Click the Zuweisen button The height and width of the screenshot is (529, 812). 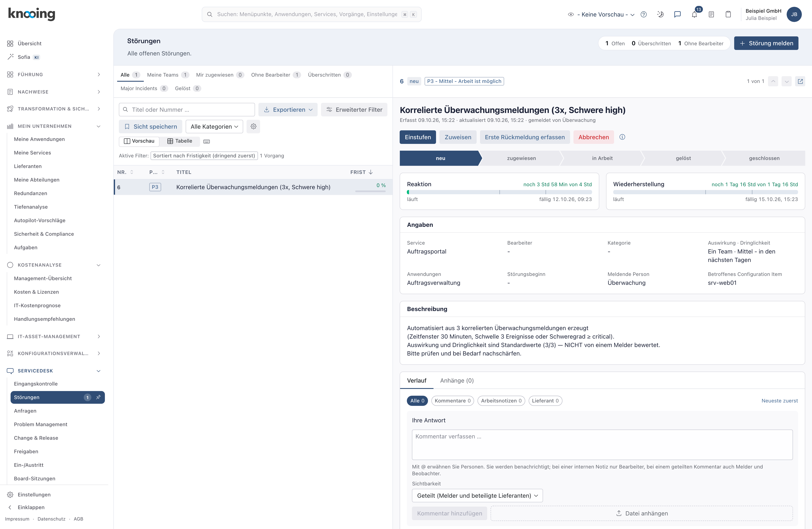(458, 137)
